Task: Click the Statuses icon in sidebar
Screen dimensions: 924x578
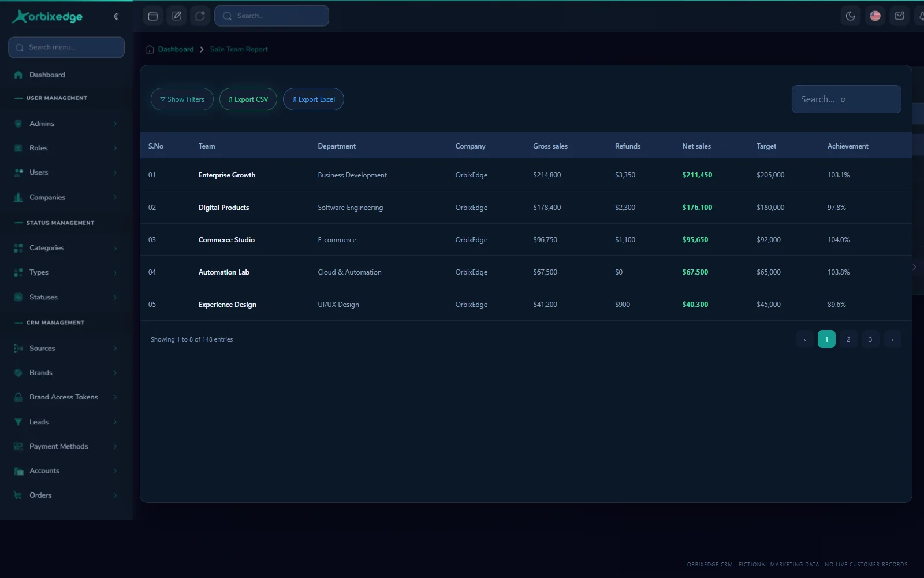Action: coord(18,297)
